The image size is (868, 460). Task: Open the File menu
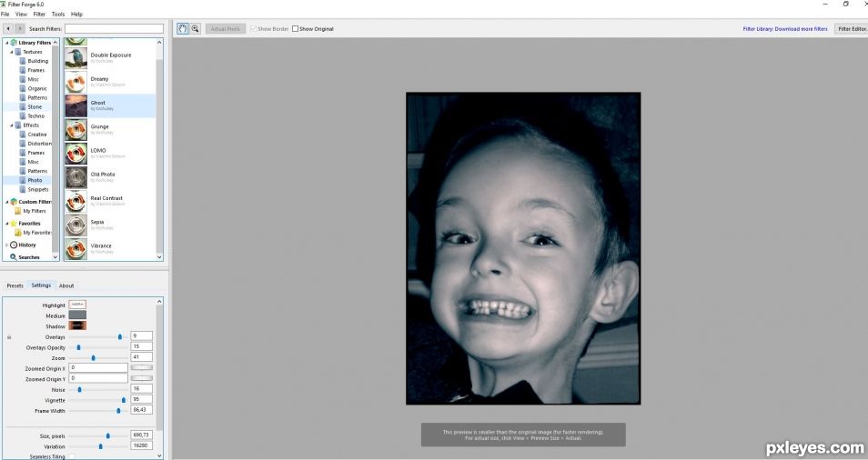pos(5,15)
